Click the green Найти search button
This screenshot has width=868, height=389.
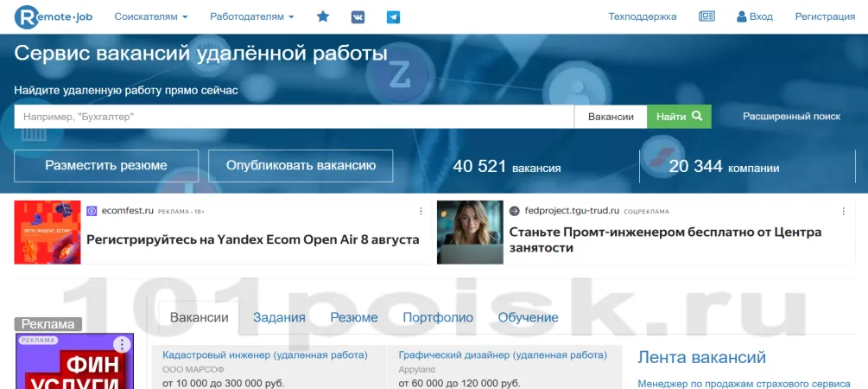(x=679, y=117)
